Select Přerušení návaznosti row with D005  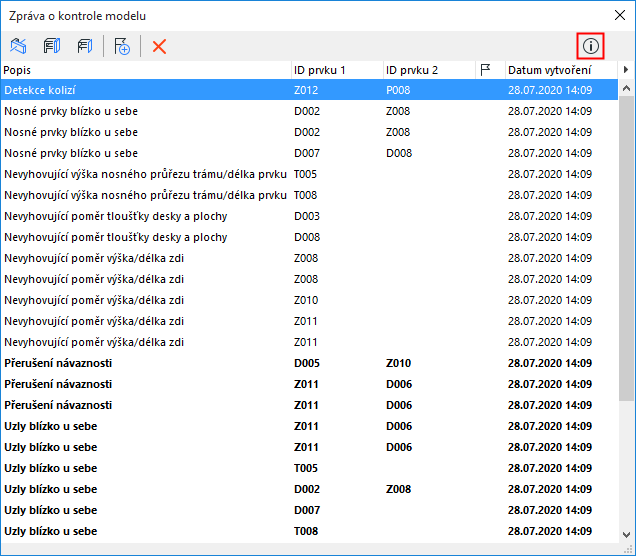(309, 363)
